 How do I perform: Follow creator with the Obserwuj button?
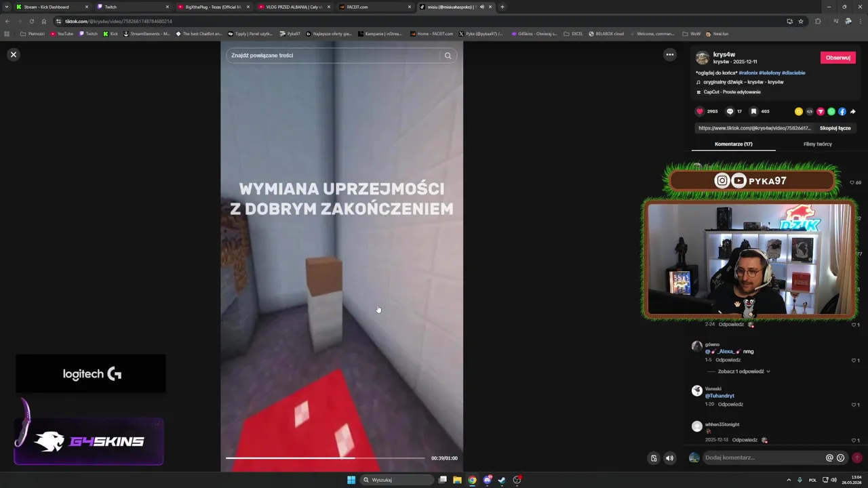pos(838,58)
